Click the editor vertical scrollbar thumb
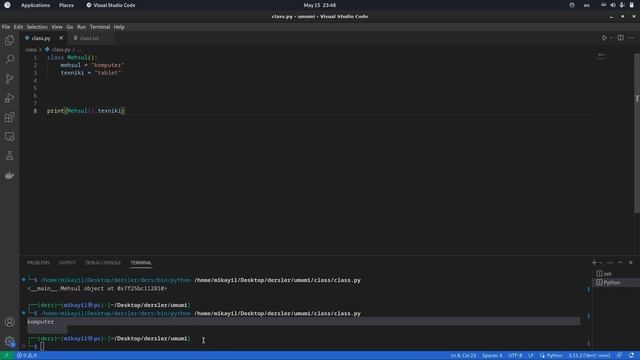Image resolution: width=640 pixels, height=360 pixels. pyautogui.click(x=637, y=133)
